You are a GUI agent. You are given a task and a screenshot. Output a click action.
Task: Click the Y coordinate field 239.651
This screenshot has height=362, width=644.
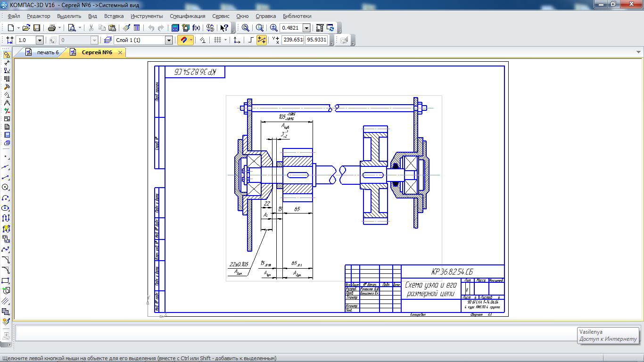click(293, 40)
